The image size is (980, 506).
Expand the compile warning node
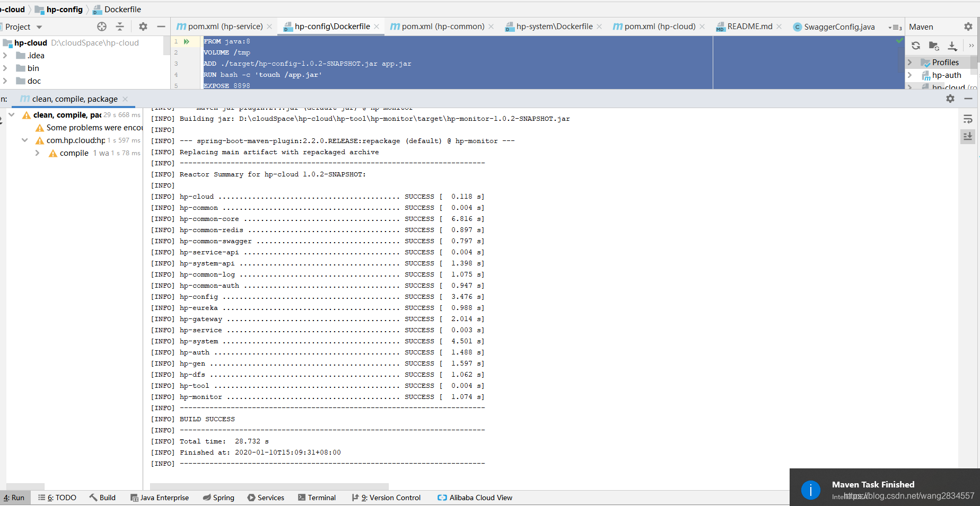37,153
